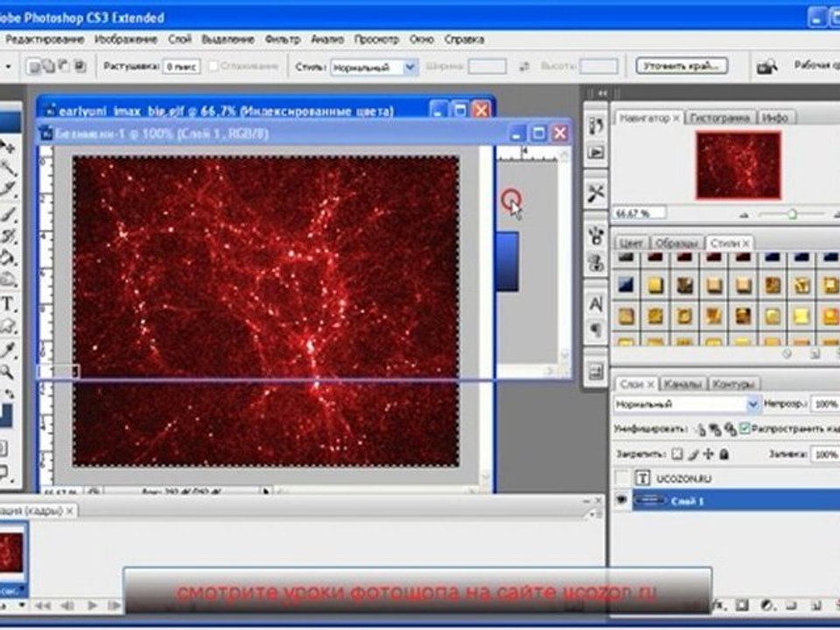
Task: Play the animation in the Animation panel
Action: 93,605
